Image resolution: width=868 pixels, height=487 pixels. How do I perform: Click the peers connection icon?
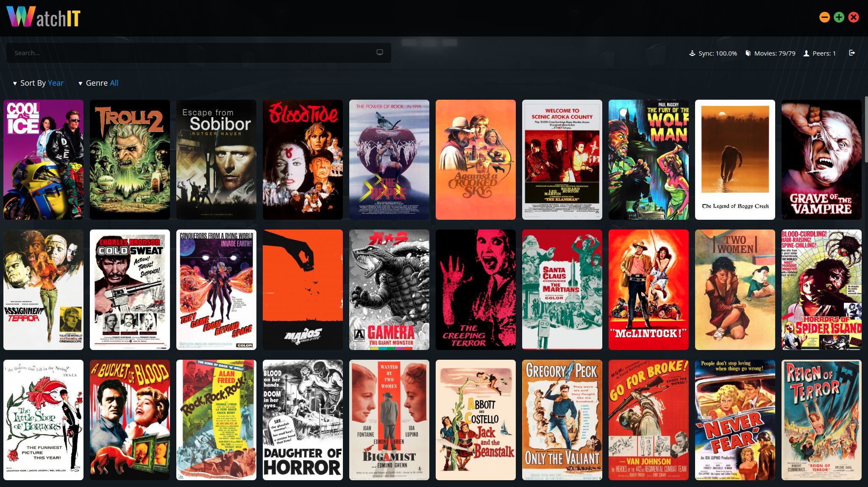click(806, 53)
